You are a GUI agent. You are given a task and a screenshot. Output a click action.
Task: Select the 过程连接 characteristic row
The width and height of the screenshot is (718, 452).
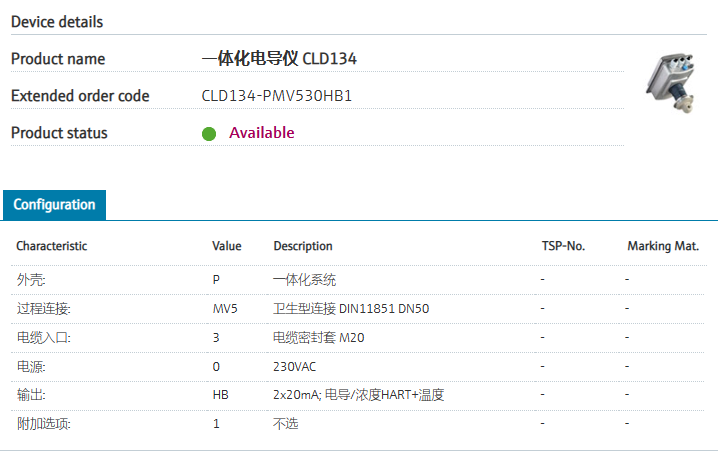(x=43, y=309)
